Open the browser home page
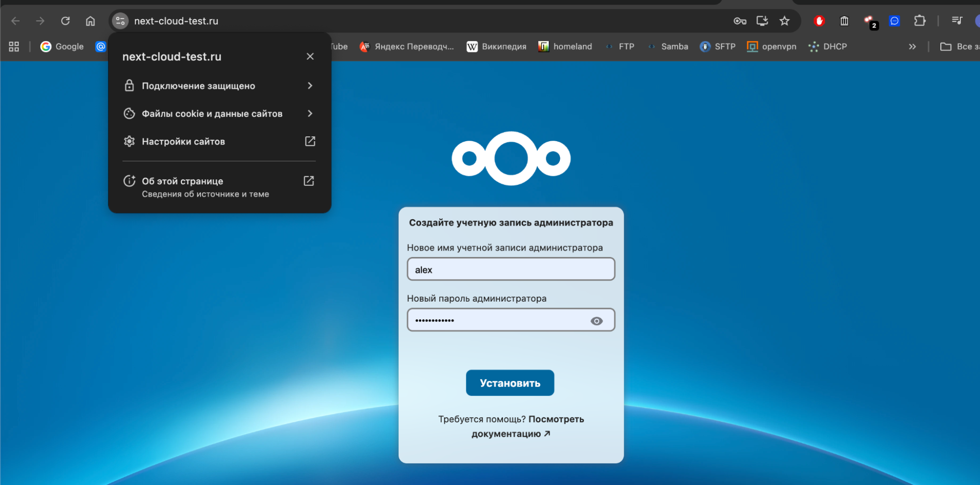 (x=90, y=21)
